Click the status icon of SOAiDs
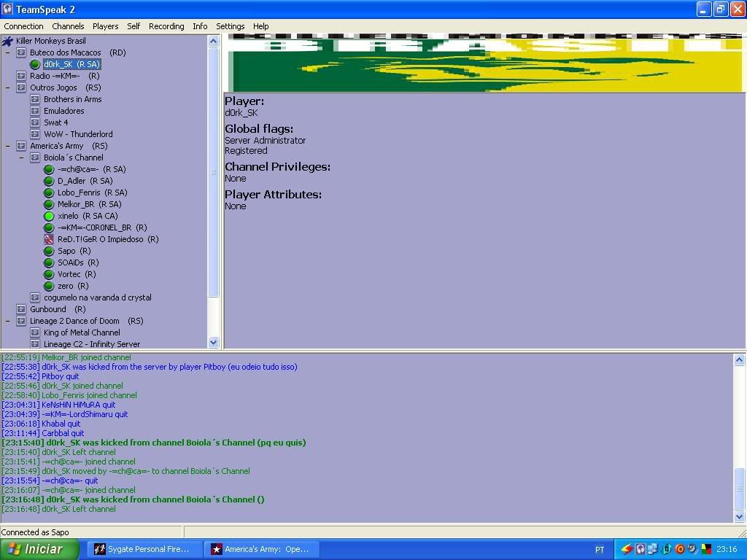Image resolution: width=747 pixels, height=560 pixels. [x=49, y=262]
